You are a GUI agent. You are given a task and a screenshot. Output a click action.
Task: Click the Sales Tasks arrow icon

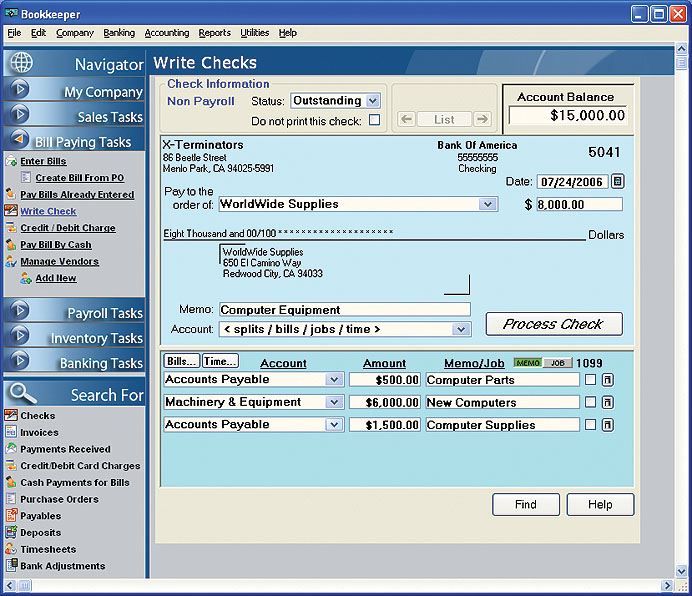pyautogui.click(x=19, y=114)
